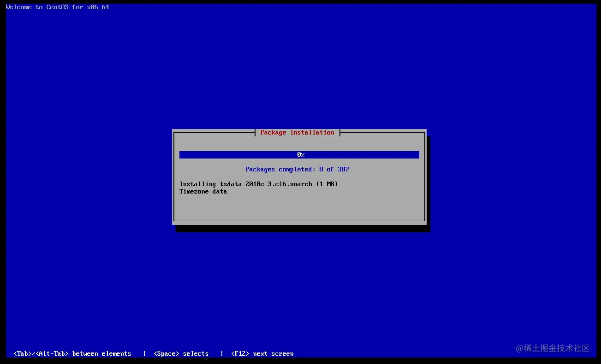Click the "Timezone data" description
The width and height of the screenshot is (601, 364).
pos(203,192)
